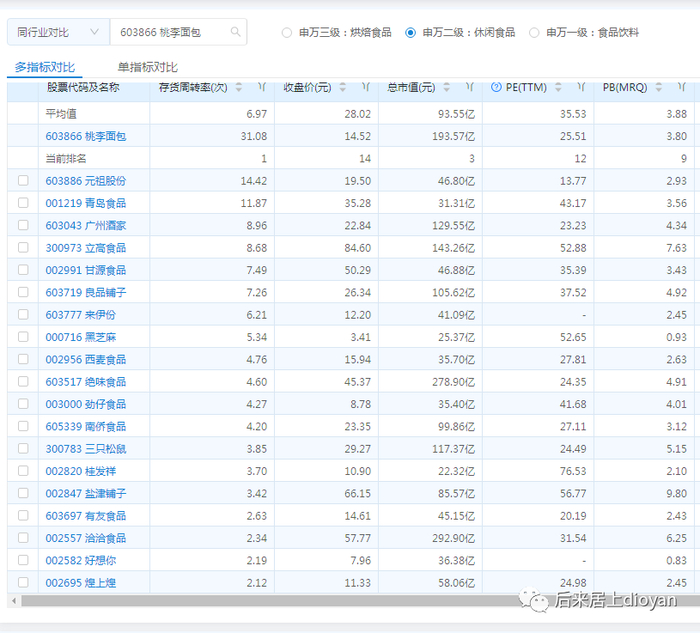Image resolution: width=700 pixels, height=633 pixels.
Task: Sort by PB(MRQ) column arrows
Action: (658, 87)
